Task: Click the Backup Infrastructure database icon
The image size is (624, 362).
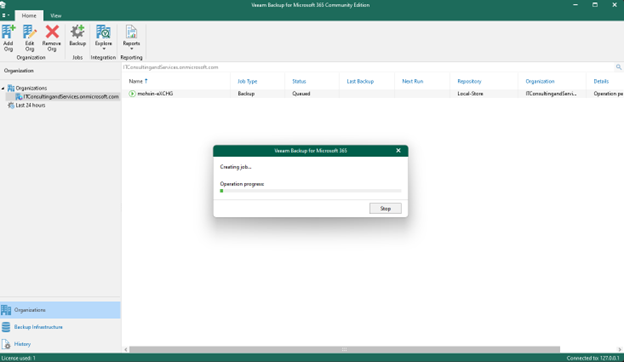Action: [x=6, y=327]
